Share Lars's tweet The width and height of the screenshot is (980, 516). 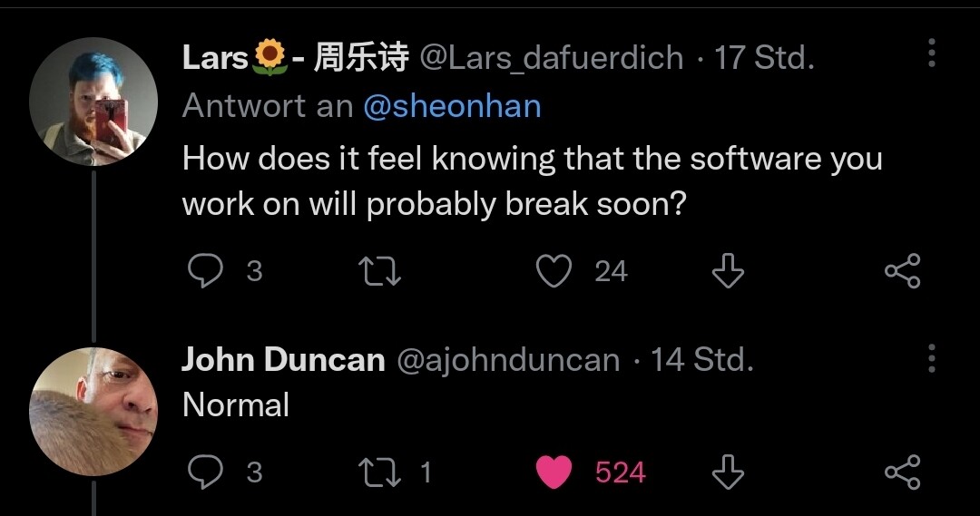tap(901, 270)
